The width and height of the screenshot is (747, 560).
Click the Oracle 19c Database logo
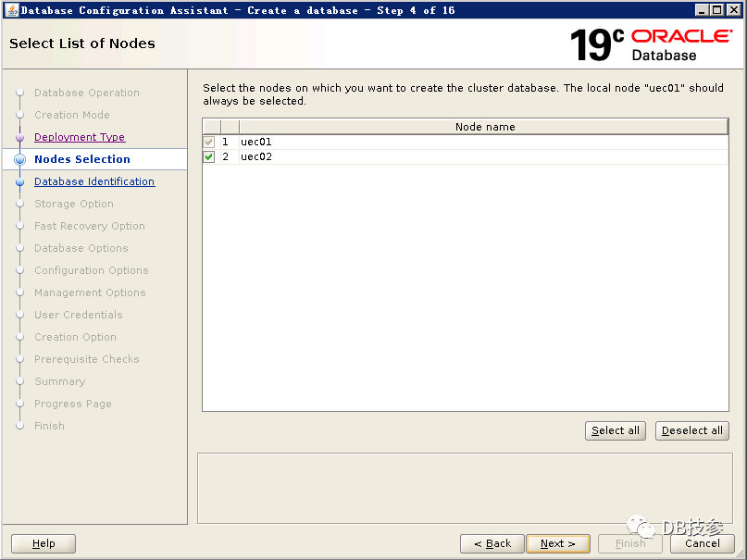pos(651,44)
